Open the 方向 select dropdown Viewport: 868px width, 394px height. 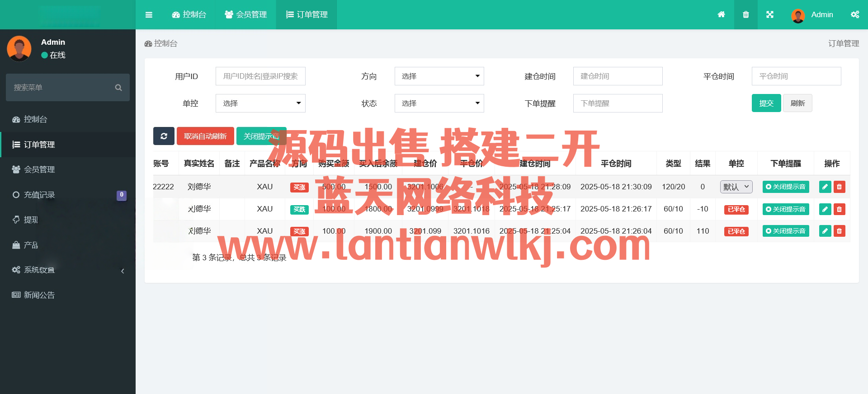pos(439,76)
